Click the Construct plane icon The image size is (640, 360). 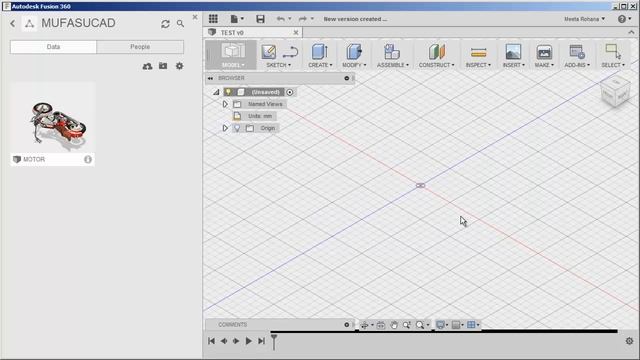[x=436, y=52]
